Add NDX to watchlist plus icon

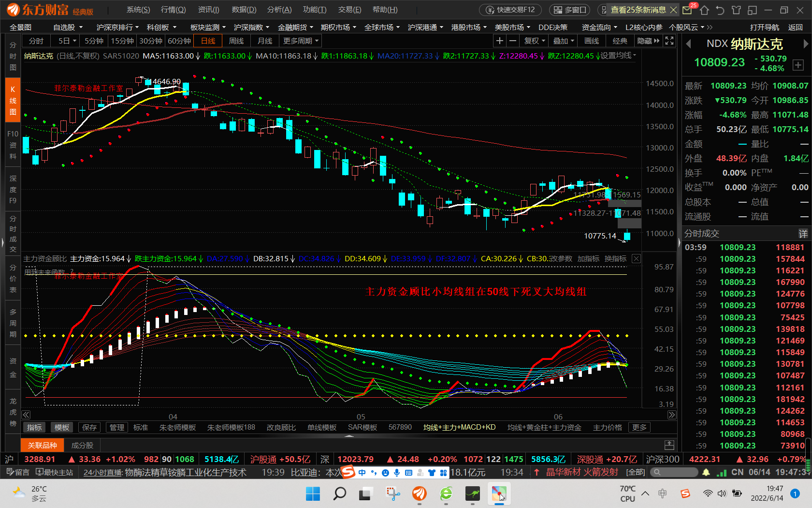click(798, 65)
